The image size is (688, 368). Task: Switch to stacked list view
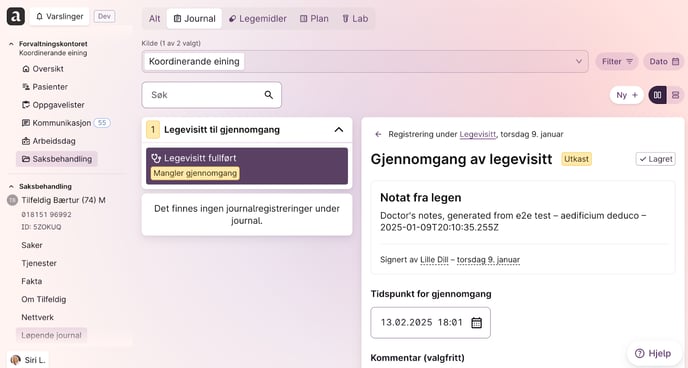click(675, 95)
